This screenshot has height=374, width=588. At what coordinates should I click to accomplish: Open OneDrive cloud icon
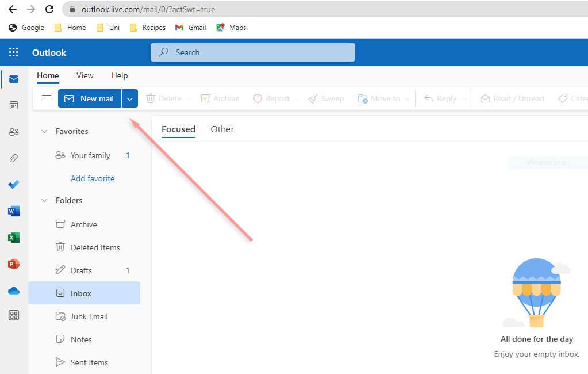[x=14, y=291]
